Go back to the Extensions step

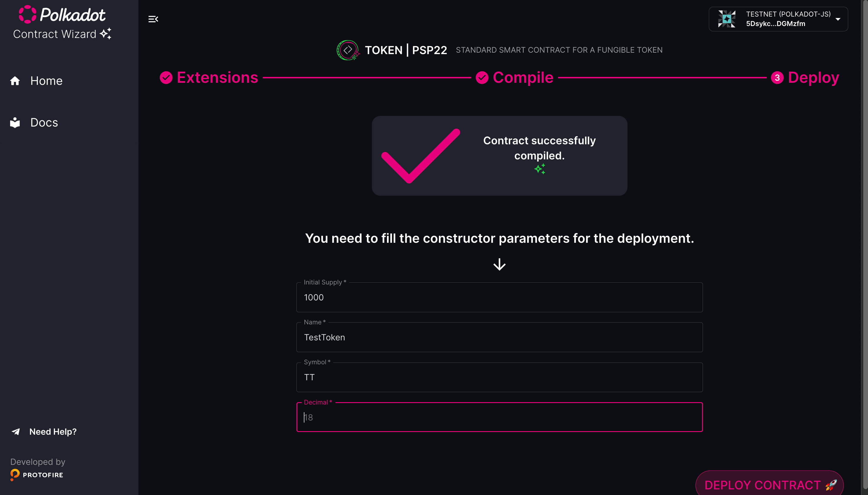pos(217,78)
